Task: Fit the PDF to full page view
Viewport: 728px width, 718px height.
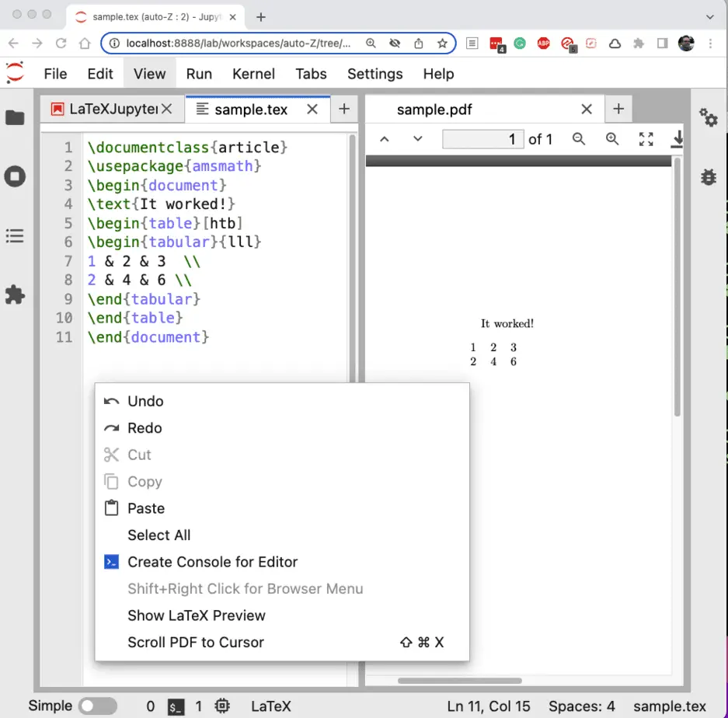Action: click(646, 138)
